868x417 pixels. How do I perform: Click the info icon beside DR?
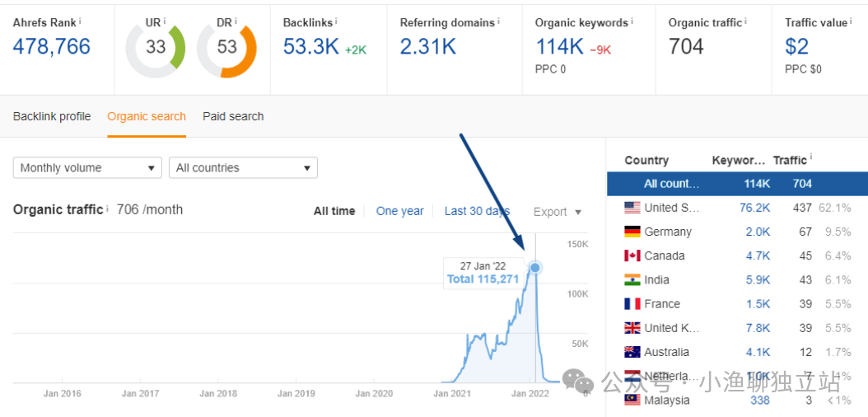pyautogui.click(x=236, y=21)
